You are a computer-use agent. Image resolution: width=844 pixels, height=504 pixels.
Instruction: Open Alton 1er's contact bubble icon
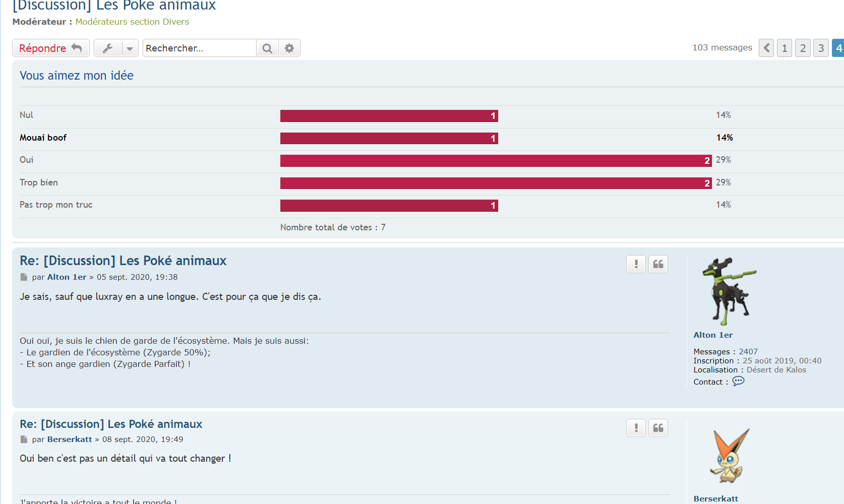[738, 382]
